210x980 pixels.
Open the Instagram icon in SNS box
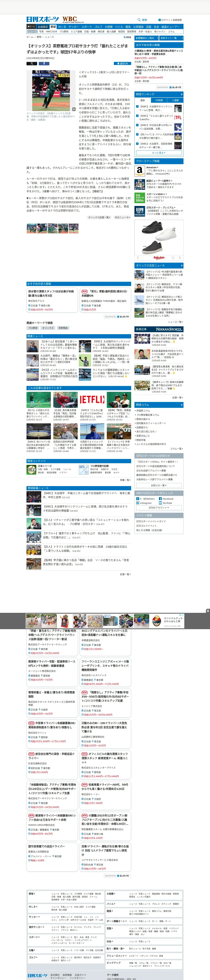138,503
